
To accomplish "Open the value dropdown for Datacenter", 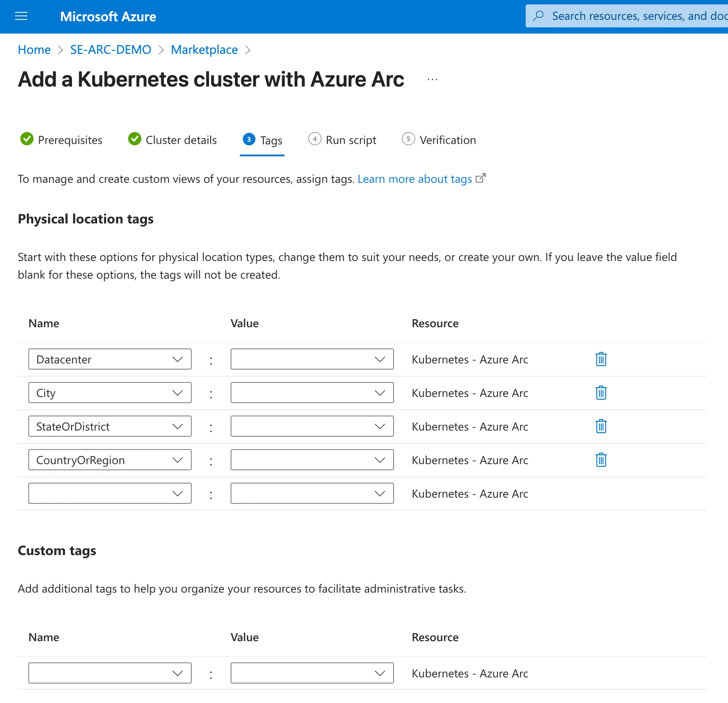I will [x=312, y=359].
